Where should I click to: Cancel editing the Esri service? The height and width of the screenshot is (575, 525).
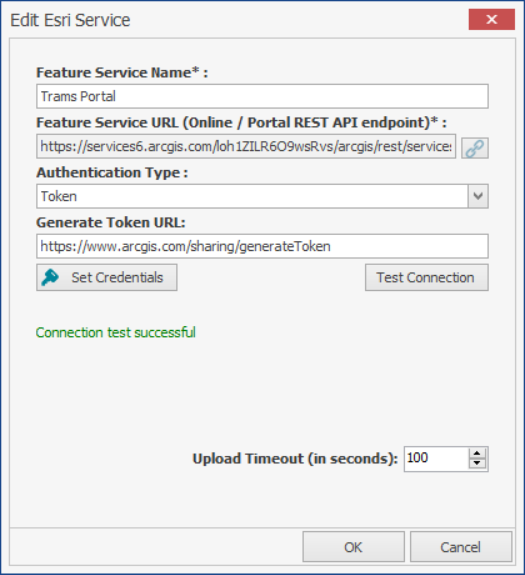click(x=461, y=547)
